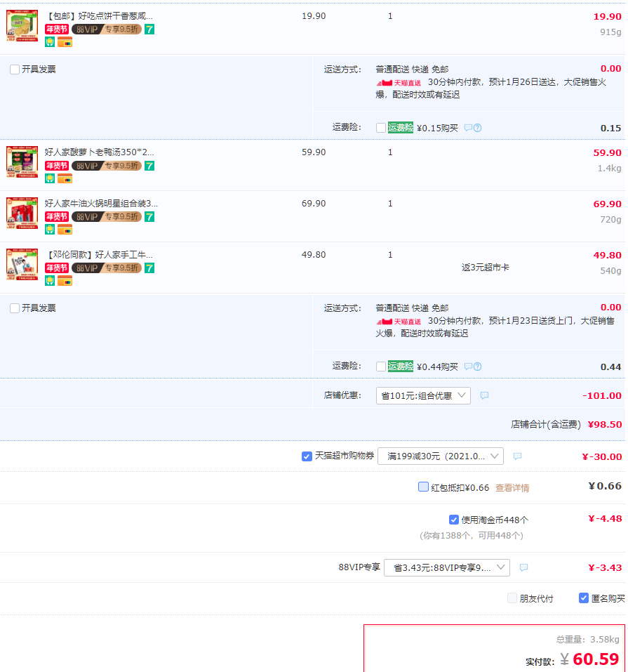Click the (你有1388个, 可用448个) note

point(472,536)
